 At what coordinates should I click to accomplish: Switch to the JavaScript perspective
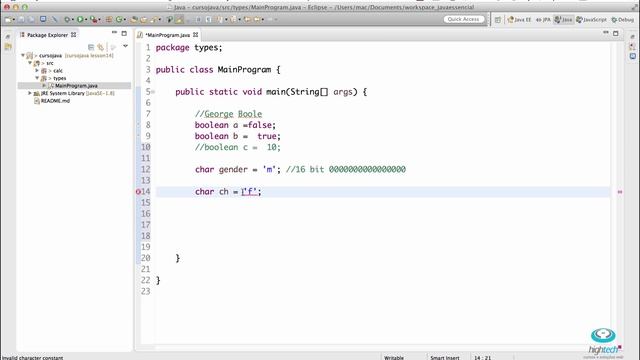(x=591, y=20)
